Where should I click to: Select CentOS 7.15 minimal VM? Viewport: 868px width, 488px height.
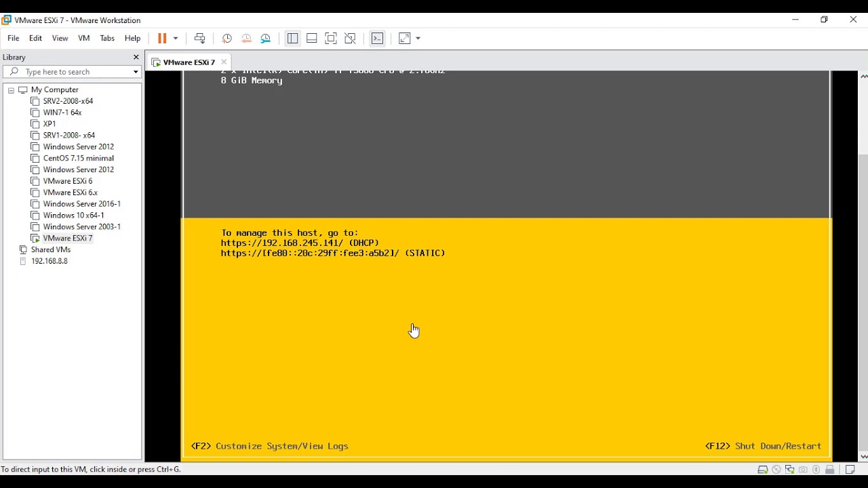pos(79,159)
